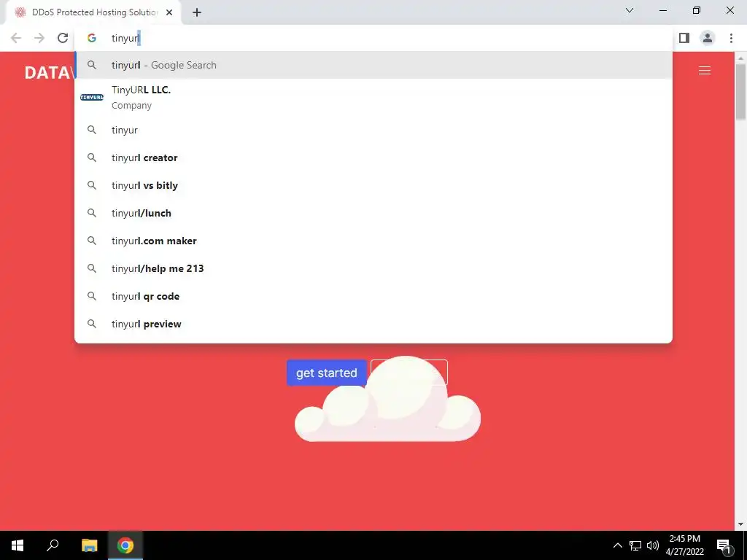The image size is (747, 560).
Task: Click the TinyURL logo icon
Action: pos(92,97)
